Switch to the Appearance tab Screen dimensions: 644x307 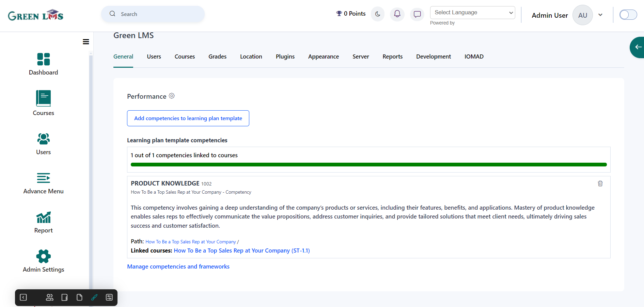[x=324, y=56]
